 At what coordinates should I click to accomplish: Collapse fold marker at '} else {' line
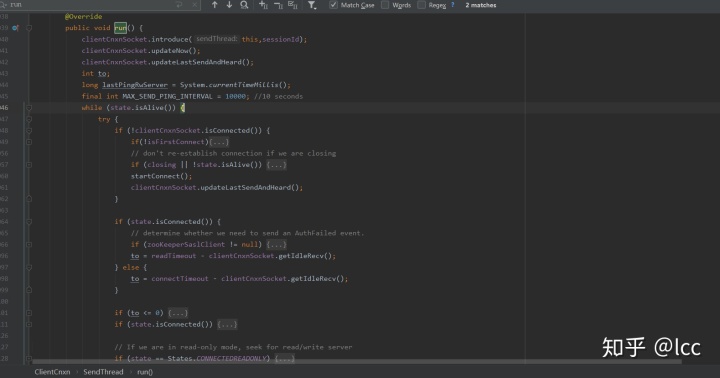pyautogui.click(x=29, y=267)
